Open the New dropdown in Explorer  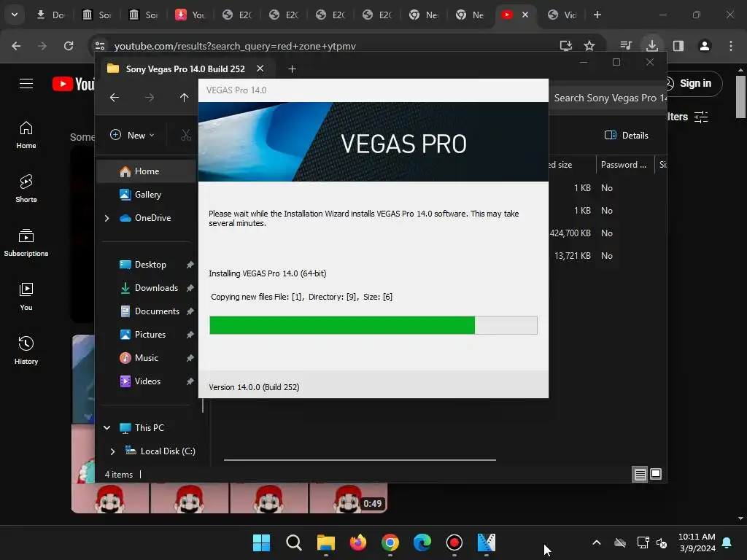133,135
